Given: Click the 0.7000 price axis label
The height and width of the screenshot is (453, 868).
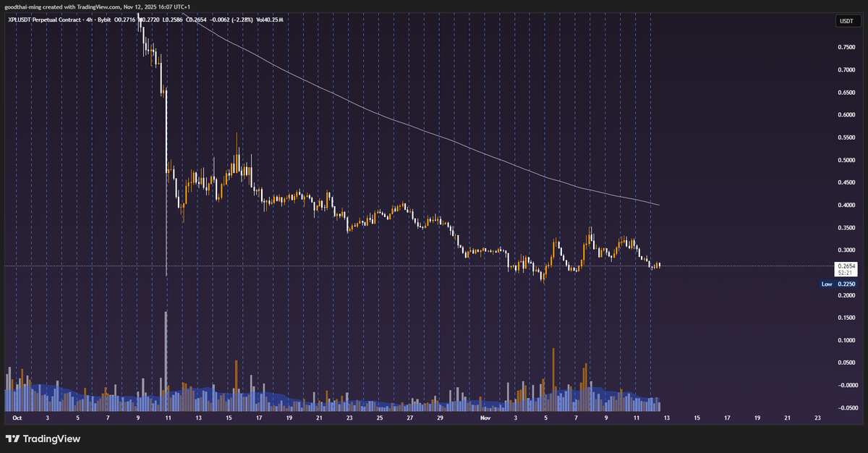Looking at the screenshot, I should (x=846, y=70).
